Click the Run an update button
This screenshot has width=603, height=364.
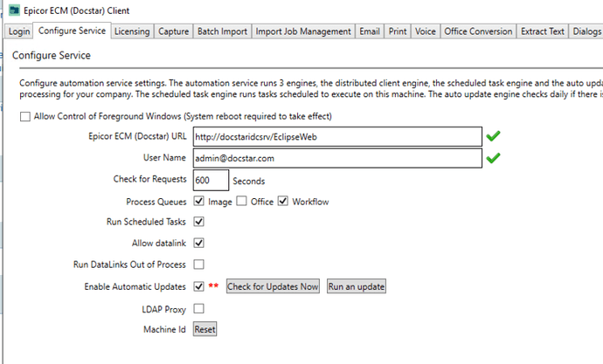tap(357, 286)
